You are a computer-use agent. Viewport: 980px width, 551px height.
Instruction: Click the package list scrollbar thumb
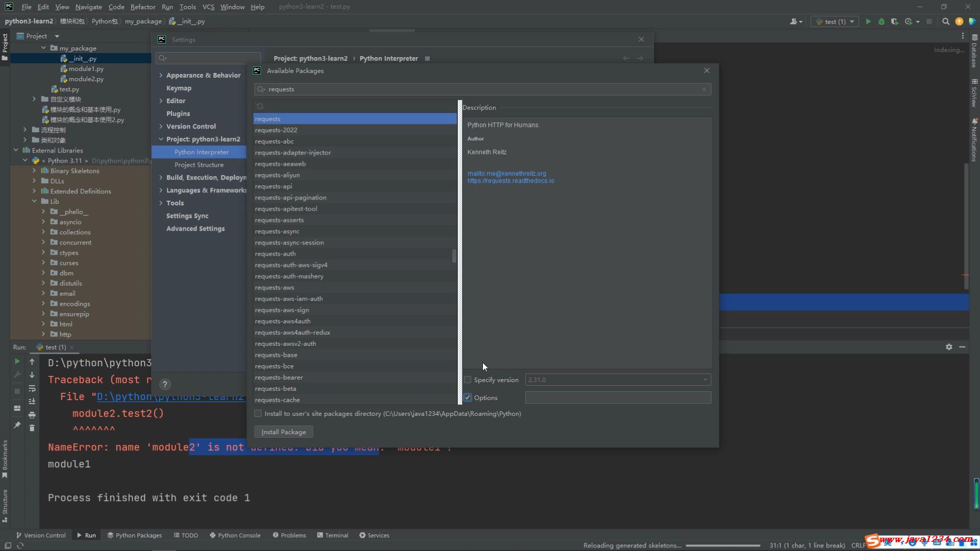(x=454, y=256)
